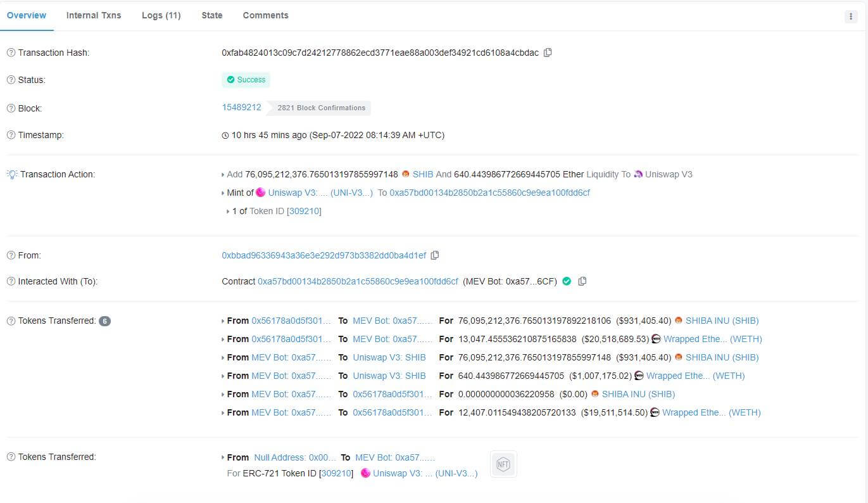The image size is (868, 503).
Task: Click help icon beside Timestamp
Action: coord(11,135)
